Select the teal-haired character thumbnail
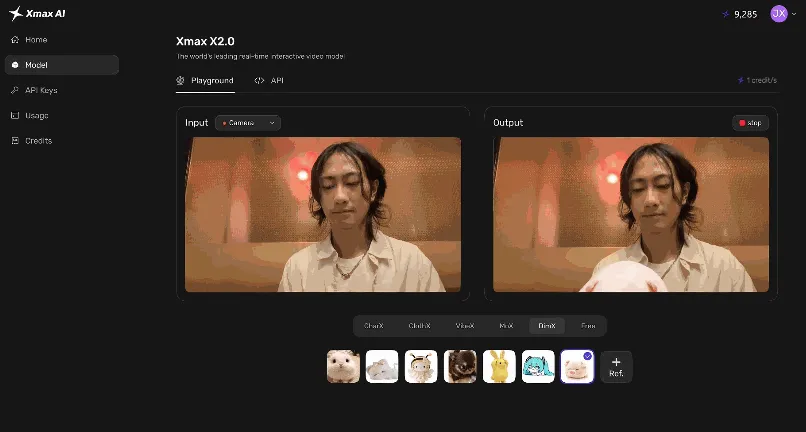 point(538,367)
